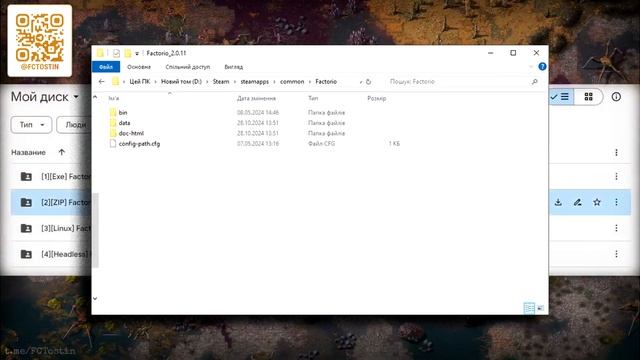The width and height of the screenshot is (640, 360).
Task: Click the Файл CFG type cell
Action: [321, 144]
